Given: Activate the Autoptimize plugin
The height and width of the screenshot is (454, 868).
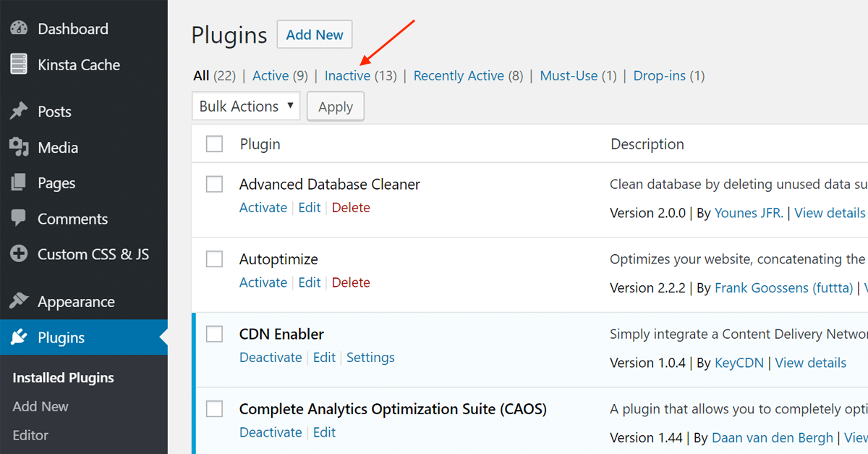Looking at the screenshot, I should click(263, 282).
